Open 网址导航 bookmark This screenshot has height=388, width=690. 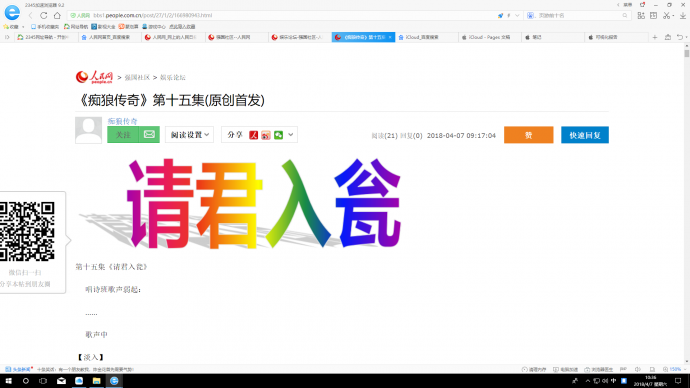point(76,27)
